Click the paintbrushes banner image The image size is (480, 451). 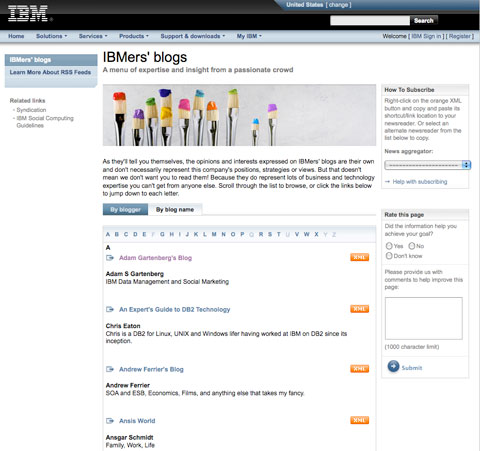[x=239, y=115]
